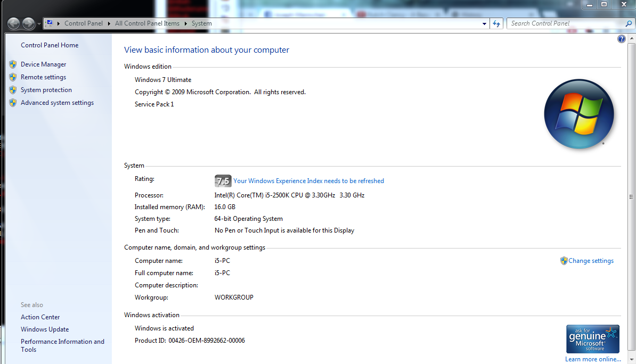This screenshot has height=364, width=636.
Task: Open Action Center
Action: pyautogui.click(x=40, y=317)
